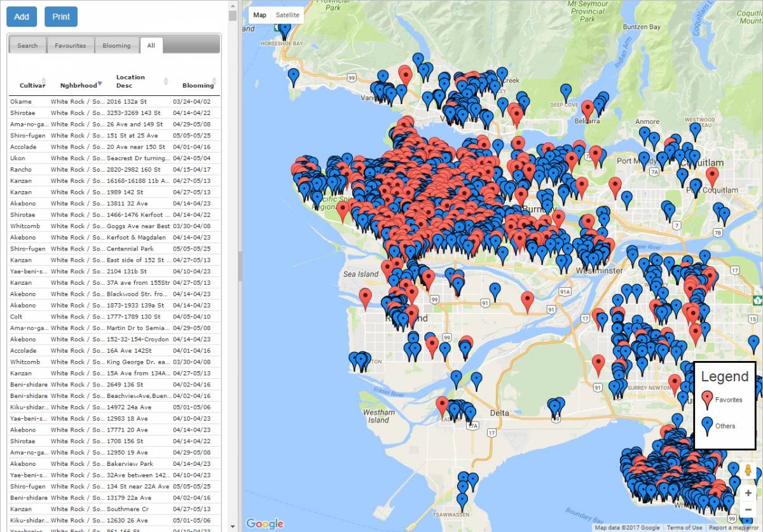The width and height of the screenshot is (763, 532).
Task: Open the Terms of Use link
Action: pos(684,528)
